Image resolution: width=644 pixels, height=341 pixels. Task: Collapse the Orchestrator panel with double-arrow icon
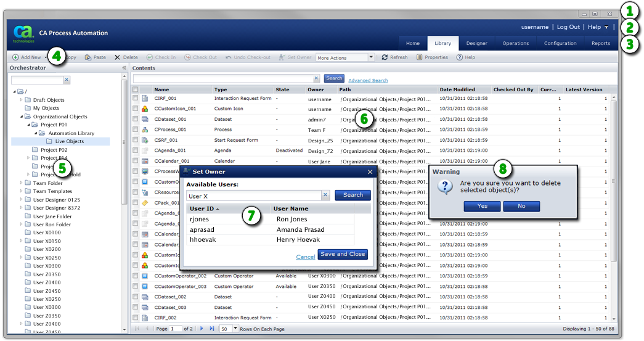(x=124, y=68)
